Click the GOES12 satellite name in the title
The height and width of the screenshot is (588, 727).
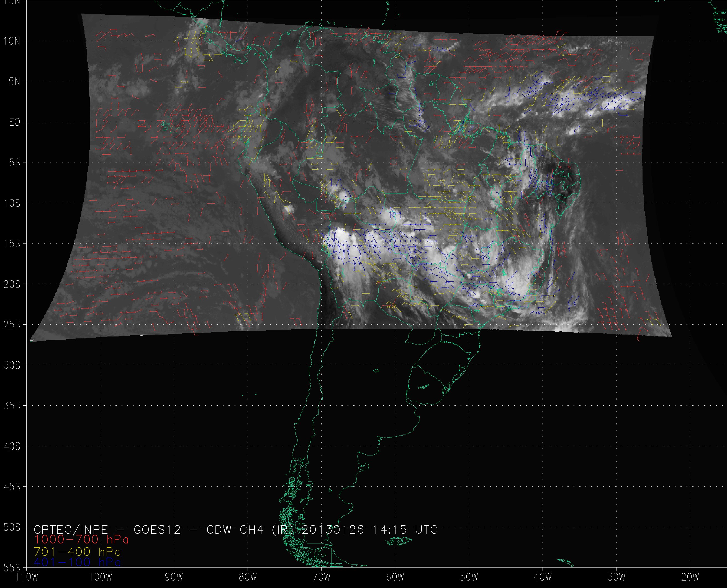tap(157, 529)
